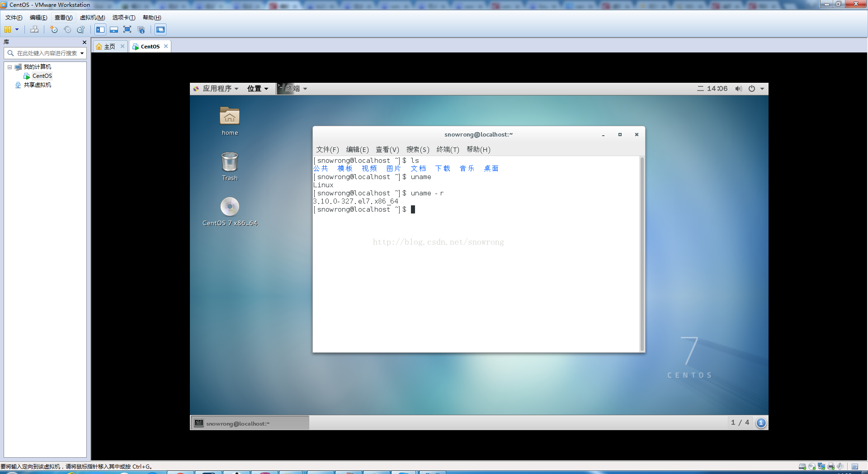Click the network adapter status icon
Screen dimensions: 868x474
(821, 466)
